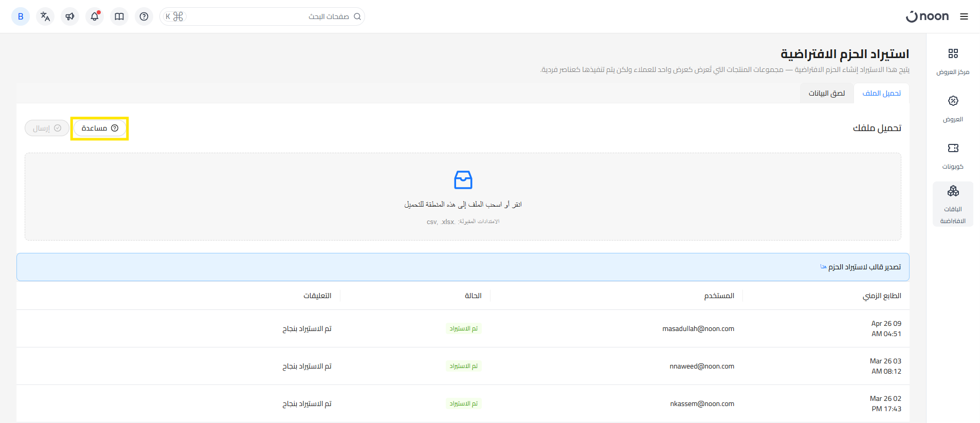980x423 pixels.
Task: Click the file upload drop zone
Action: [463, 196]
